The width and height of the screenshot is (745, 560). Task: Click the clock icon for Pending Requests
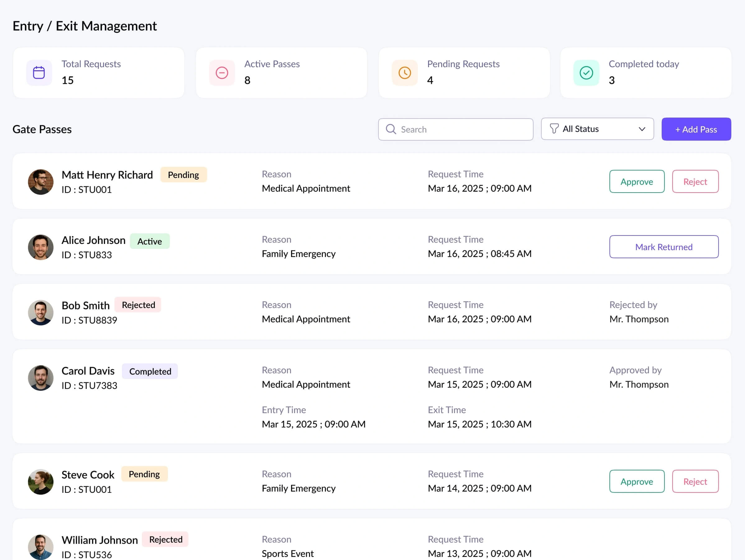[x=405, y=73]
